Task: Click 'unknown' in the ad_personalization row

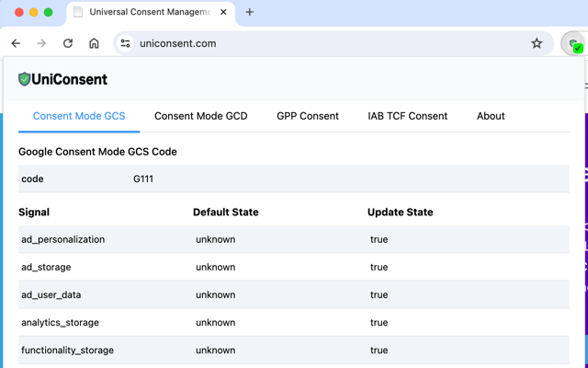Action: click(x=216, y=239)
